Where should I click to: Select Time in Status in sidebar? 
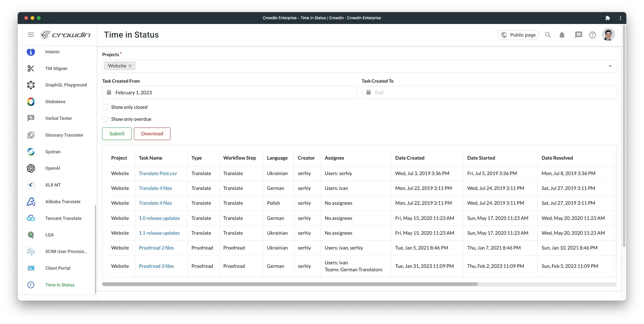point(60,285)
